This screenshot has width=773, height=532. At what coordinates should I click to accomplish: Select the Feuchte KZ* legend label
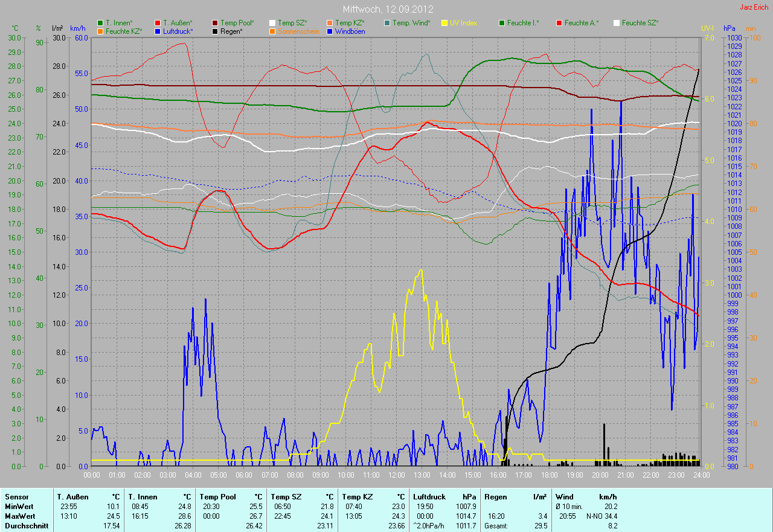[x=124, y=31]
